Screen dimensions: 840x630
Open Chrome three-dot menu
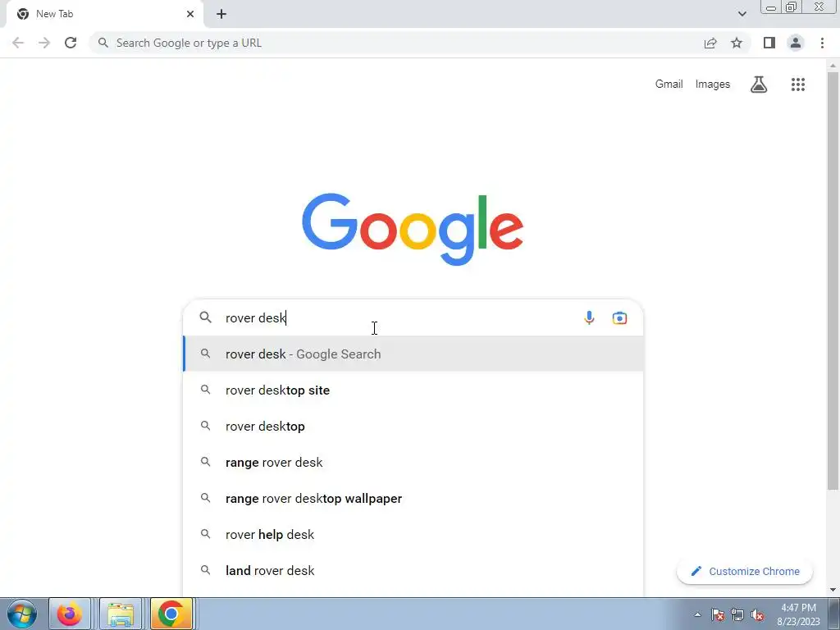pyautogui.click(x=822, y=43)
